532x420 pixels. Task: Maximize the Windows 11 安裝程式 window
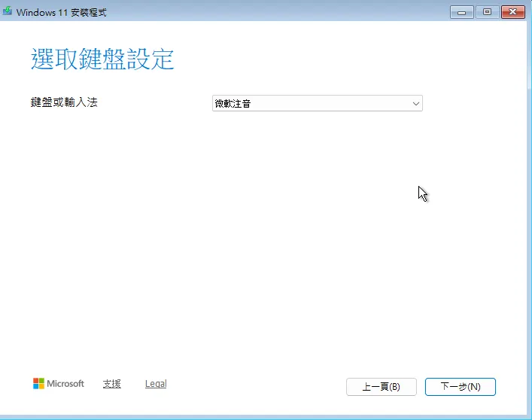click(x=487, y=12)
